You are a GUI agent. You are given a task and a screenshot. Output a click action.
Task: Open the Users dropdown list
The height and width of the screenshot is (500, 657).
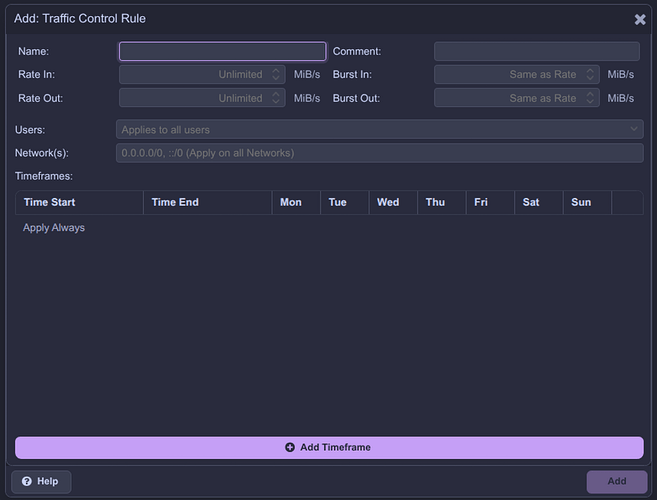[x=379, y=129]
